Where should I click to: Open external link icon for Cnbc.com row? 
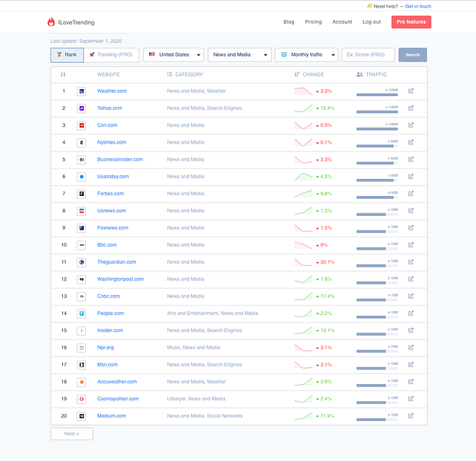point(411,296)
